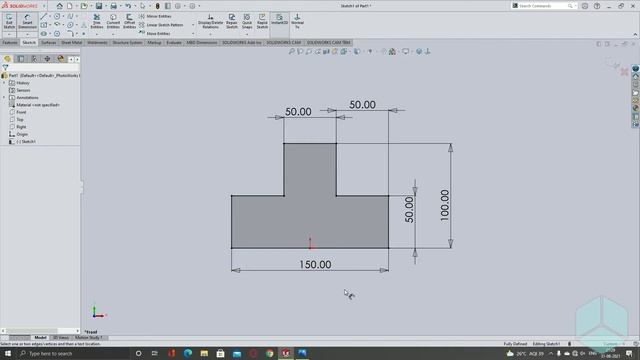Click the 100.00 dimension value
The image size is (640, 360).
[x=444, y=205]
